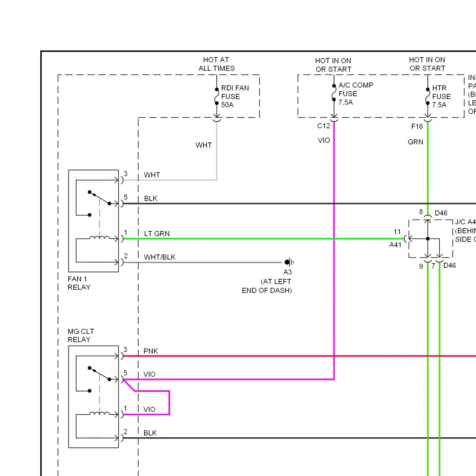Click the "WHT/BLK" wire label
The height and width of the screenshot is (476, 476).
[160, 257]
